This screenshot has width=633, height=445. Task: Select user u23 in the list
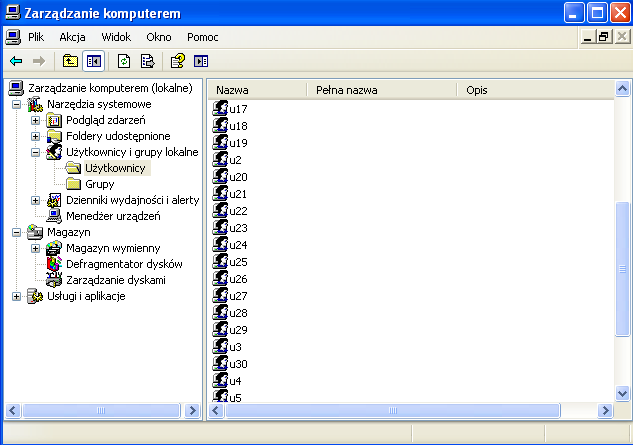click(238, 228)
